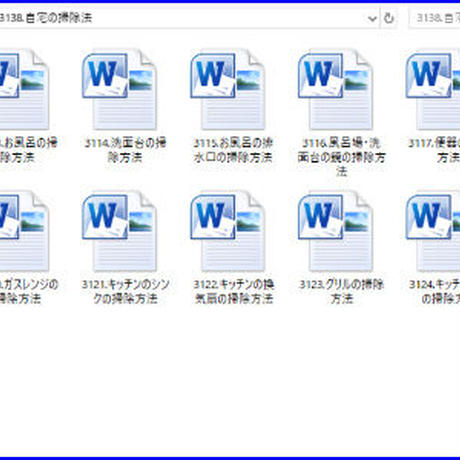Expand the address bar history dropdown
Image resolution: width=460 pixels, height=460 pixels.
[x=372, y=18]
